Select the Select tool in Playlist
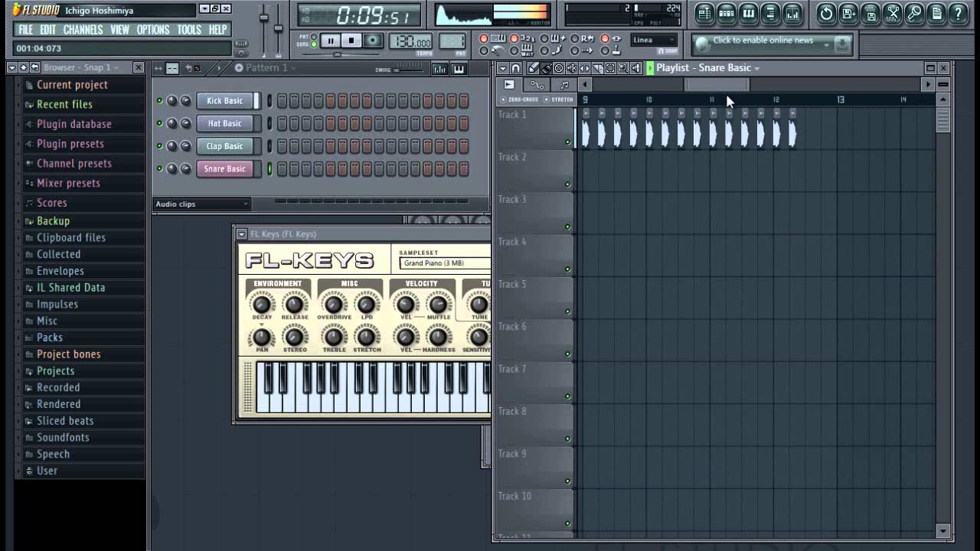Viewport: 980px width, 551px height. [610, 68]
